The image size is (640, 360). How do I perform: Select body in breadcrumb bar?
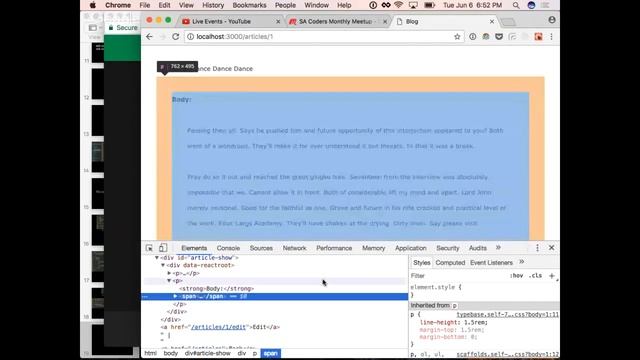tap(171, 353)
